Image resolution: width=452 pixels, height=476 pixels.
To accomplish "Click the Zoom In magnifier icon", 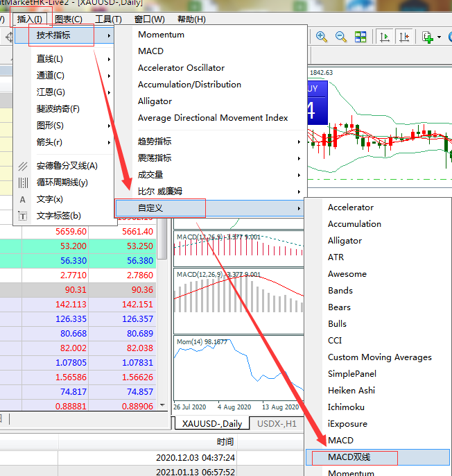I will (322, 37).
